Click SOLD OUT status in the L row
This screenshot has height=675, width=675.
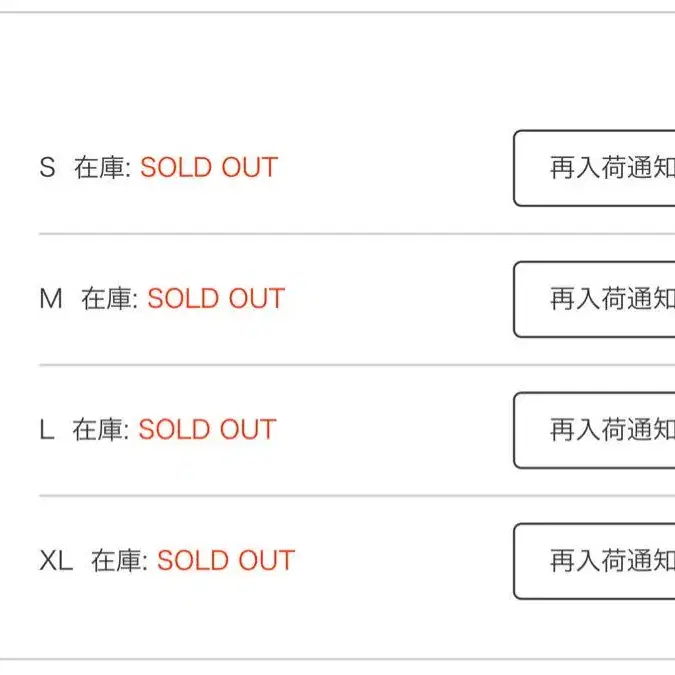coord(206,430)
